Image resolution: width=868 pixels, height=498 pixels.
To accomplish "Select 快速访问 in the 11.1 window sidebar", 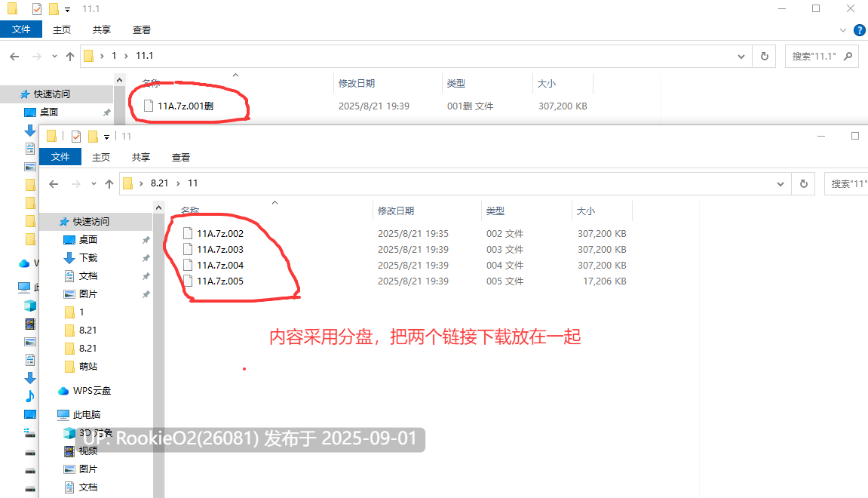I will tap(52, 94).
